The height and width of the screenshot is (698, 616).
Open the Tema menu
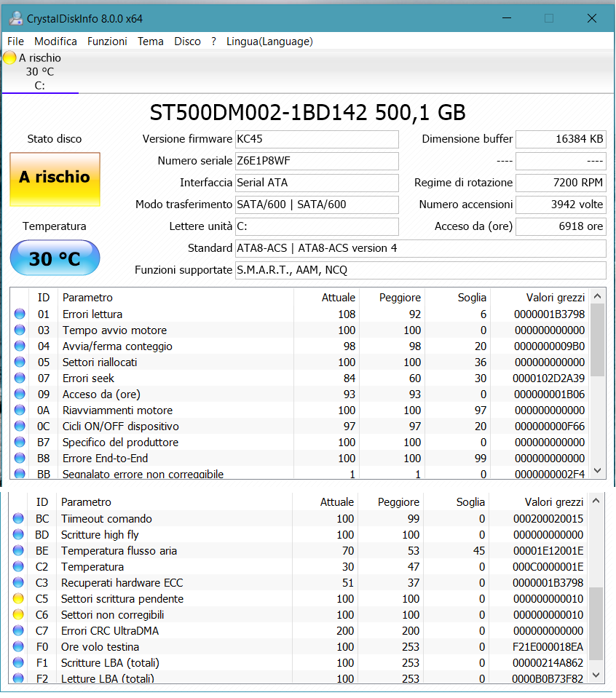(151, 41)
